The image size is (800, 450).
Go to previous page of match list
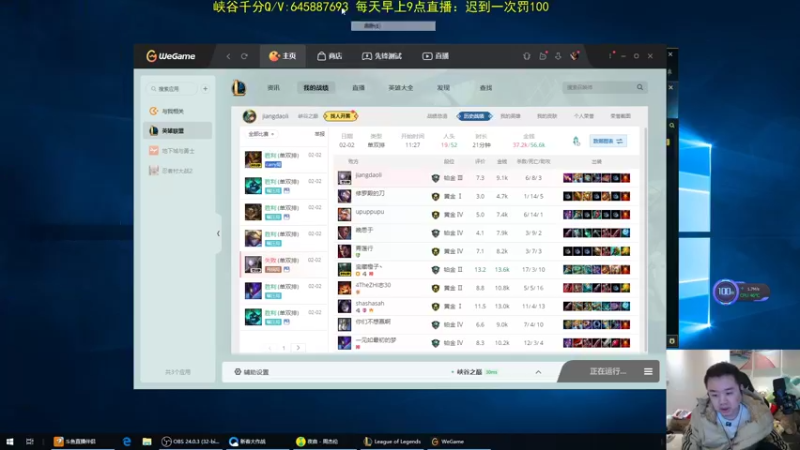click(269, 348)
